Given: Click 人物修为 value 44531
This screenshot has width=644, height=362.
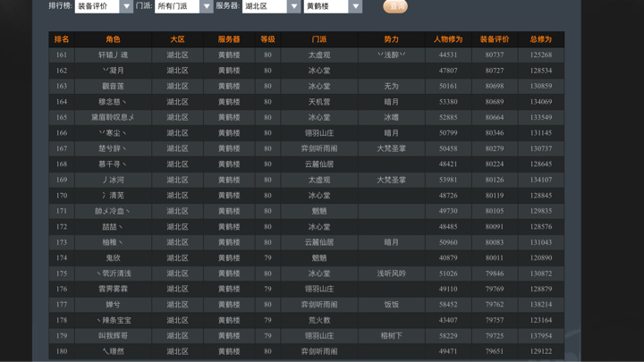Looking at the screenshot, I should 448,55.
